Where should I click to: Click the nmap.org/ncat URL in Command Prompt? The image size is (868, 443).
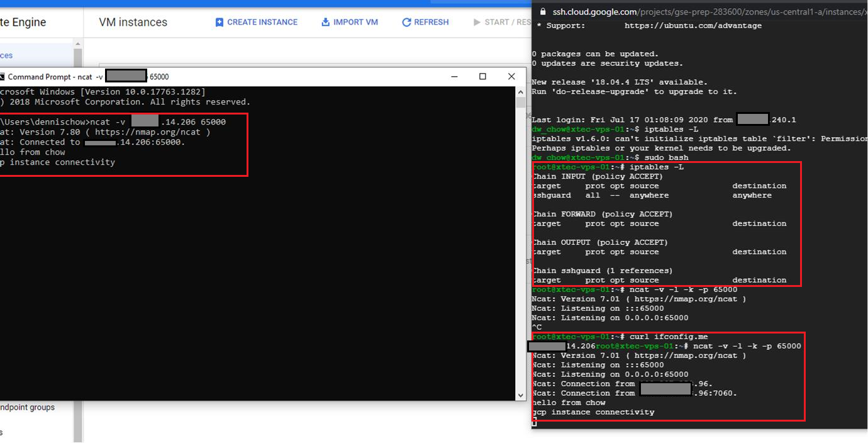pyautogui.click(x=150, y=132)
